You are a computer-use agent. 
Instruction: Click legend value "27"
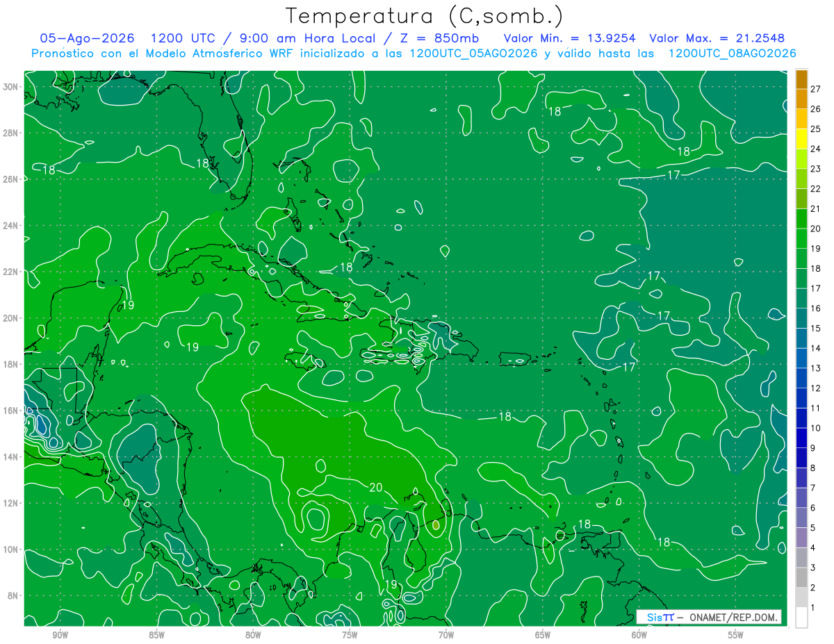815,88
